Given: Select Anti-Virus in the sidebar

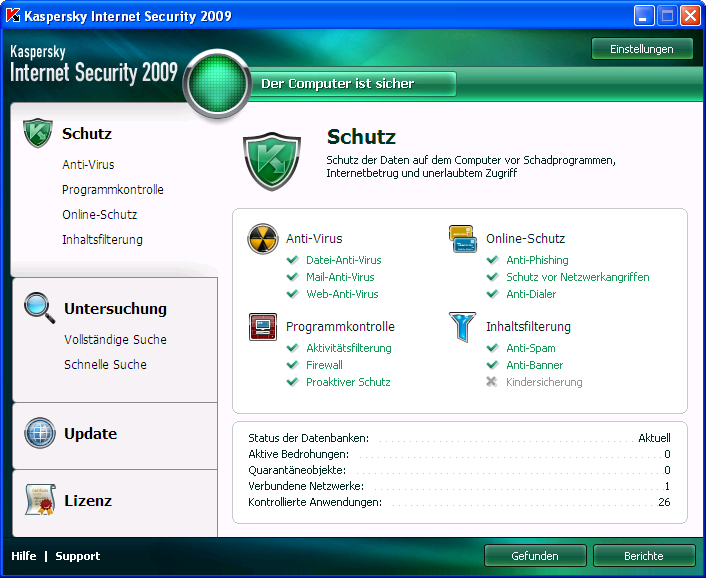Looking at the screenshot, I should tap(88, 165).
